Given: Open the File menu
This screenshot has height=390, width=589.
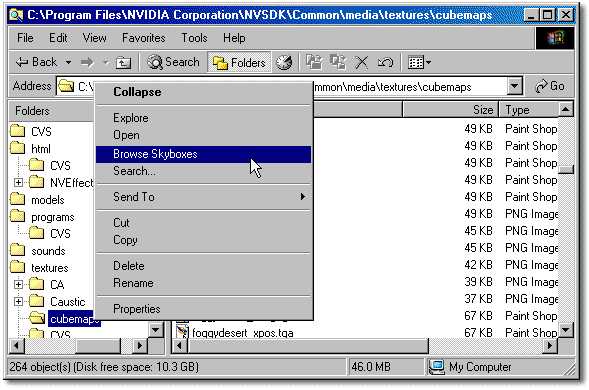Looking at the screenshot, I should [x=25, y=38].
